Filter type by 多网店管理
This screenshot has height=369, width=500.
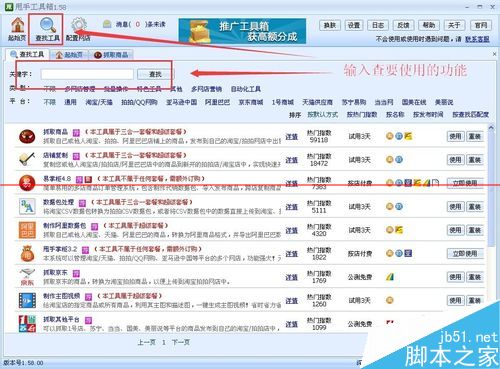80,89
